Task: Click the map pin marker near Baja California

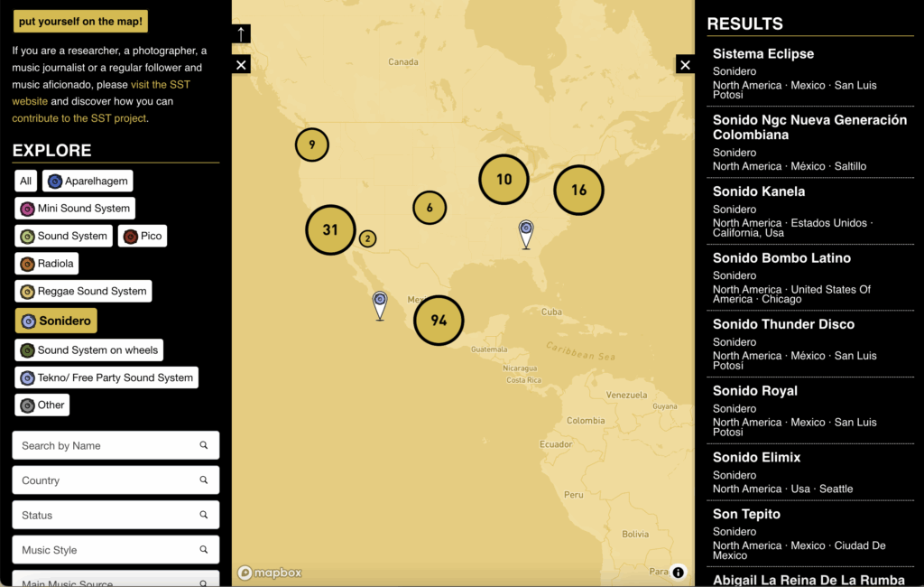Action: coord(380,303)
